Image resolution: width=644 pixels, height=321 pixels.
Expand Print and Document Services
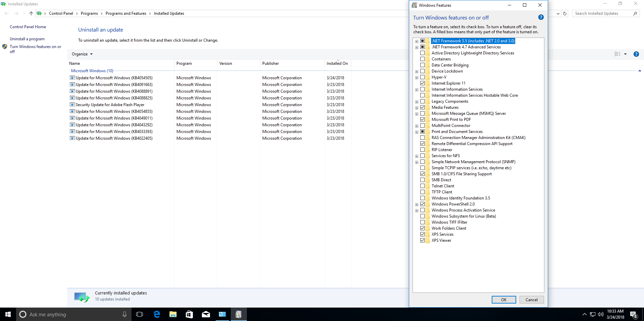(x=417, y=132)
